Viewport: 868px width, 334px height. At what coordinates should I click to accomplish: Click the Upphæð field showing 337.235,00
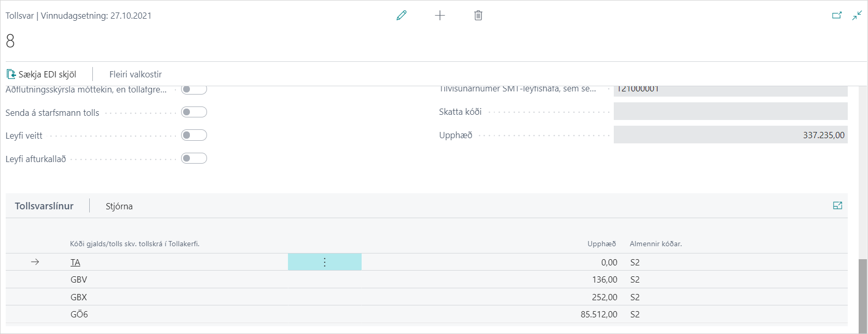(730, 135)
